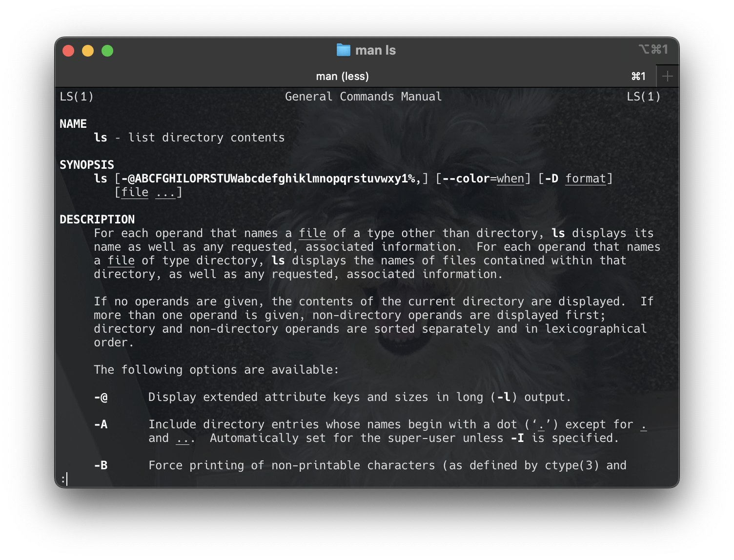Click the NAME section heading
This screenshot has width=734, height=560.
(73, 124)
